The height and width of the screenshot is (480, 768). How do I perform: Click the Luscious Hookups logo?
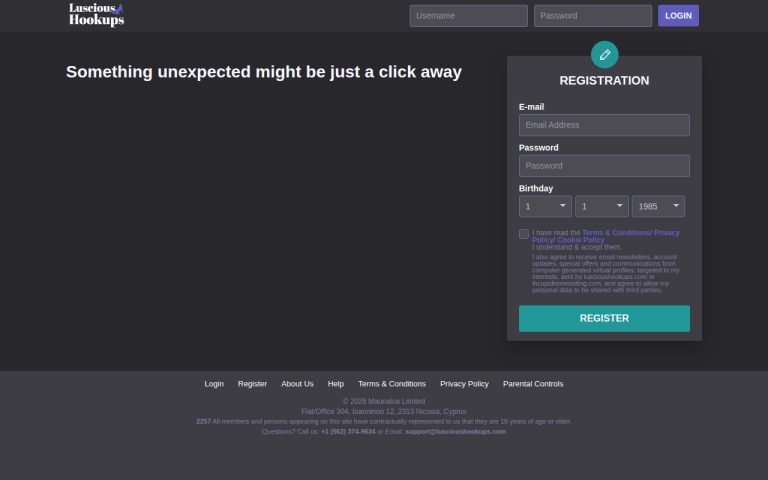(96, 15)
